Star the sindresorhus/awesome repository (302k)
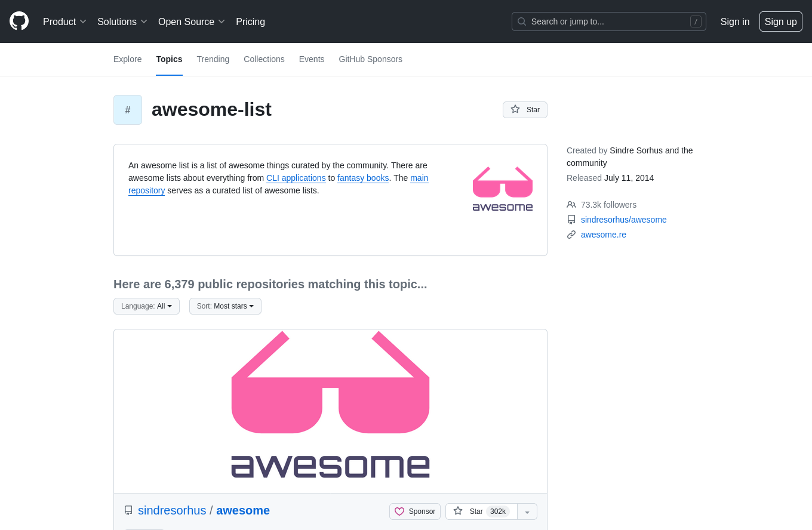Screen dimensions: 812x530 click(x=481, y=511)
